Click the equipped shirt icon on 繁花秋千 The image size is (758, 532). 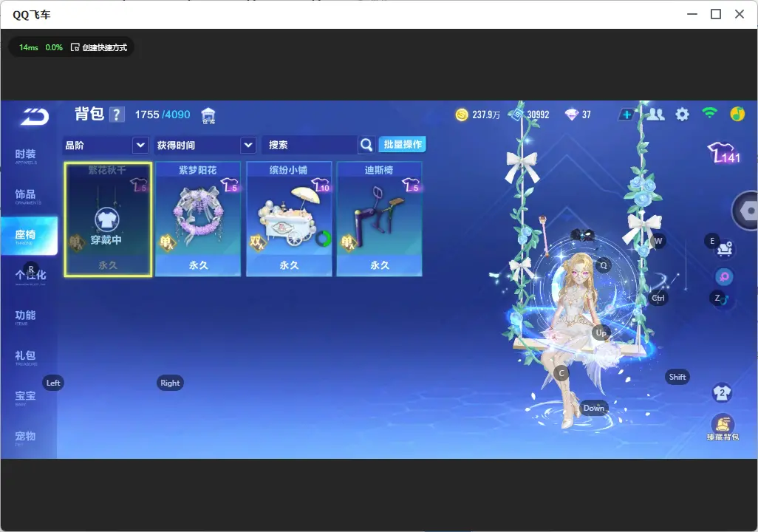[107, 220]
